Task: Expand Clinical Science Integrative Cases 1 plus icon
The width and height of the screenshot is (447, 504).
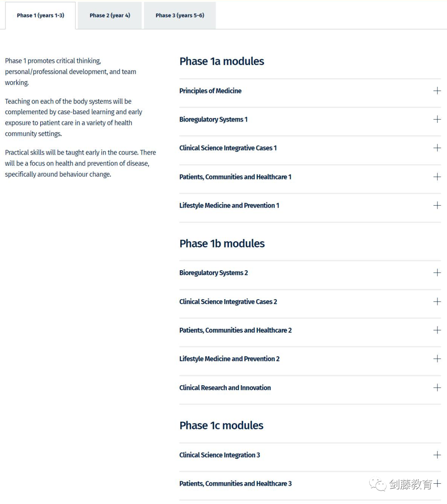Action: 437,148
